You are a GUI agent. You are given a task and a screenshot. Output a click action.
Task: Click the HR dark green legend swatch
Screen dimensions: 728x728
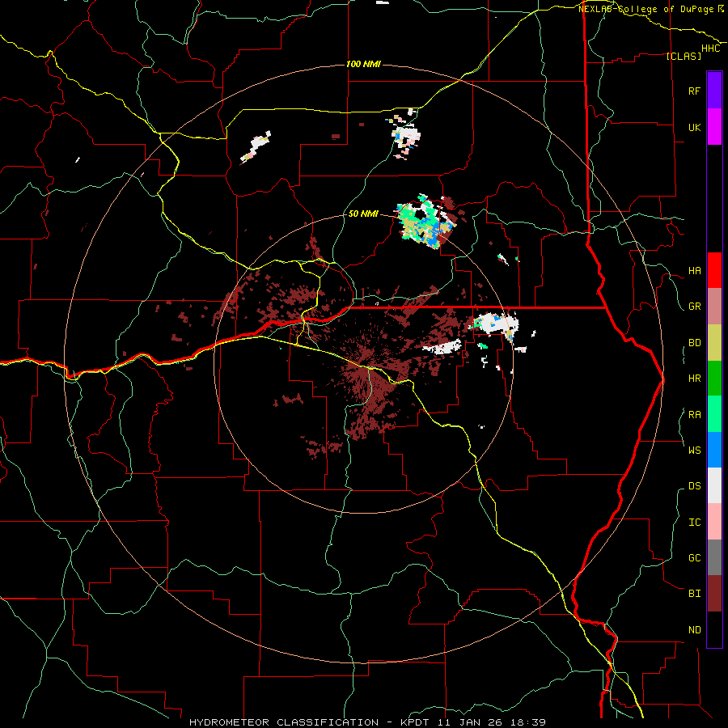click(x=714, y=379)
